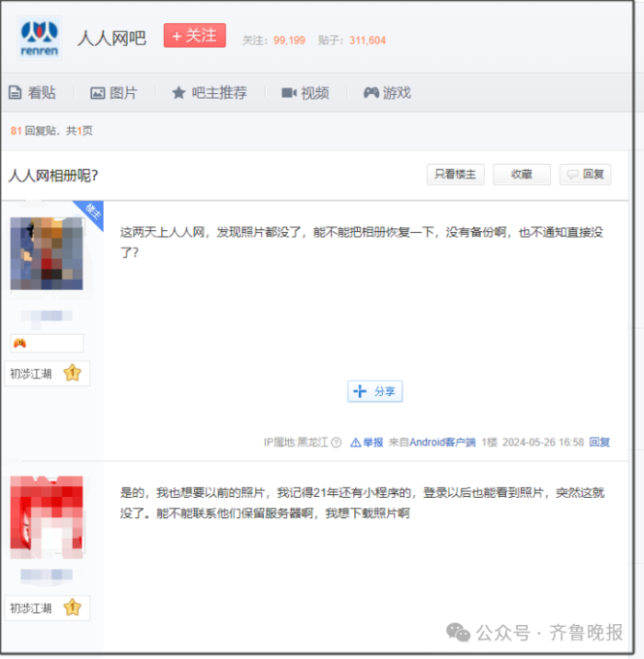The width and height of the screenshot is (644, 659).
Task: Open the 吧主推荐 tab
Action: click(210, 92)
